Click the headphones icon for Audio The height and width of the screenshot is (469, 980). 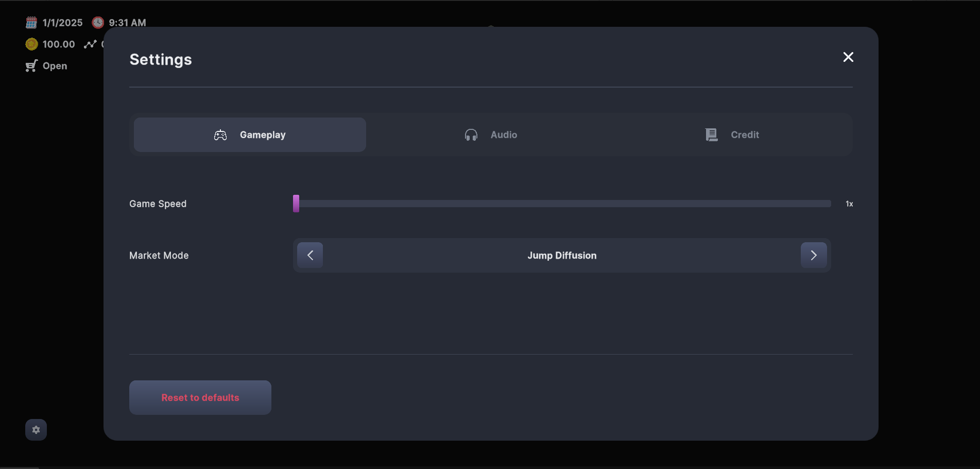pyautogui.click(x=471, y=135)
